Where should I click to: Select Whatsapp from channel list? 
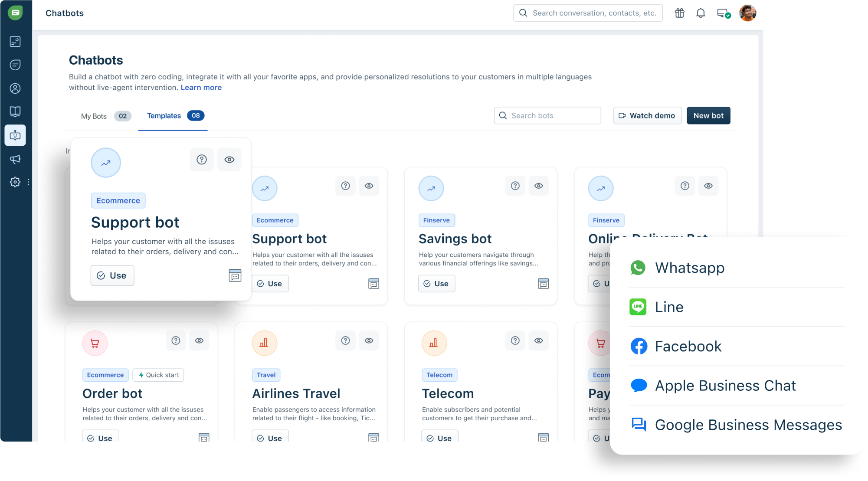point(690,268)
